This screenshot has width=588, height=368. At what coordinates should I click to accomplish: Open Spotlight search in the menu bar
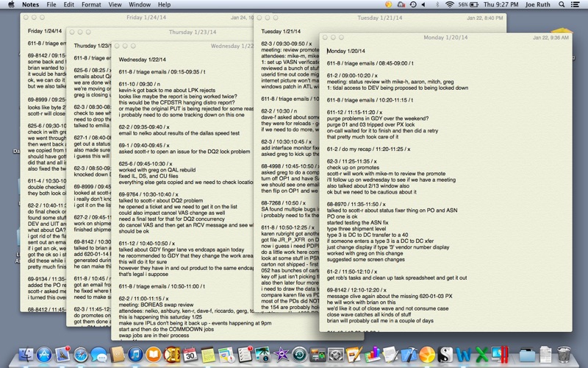[x=562, y=4]
